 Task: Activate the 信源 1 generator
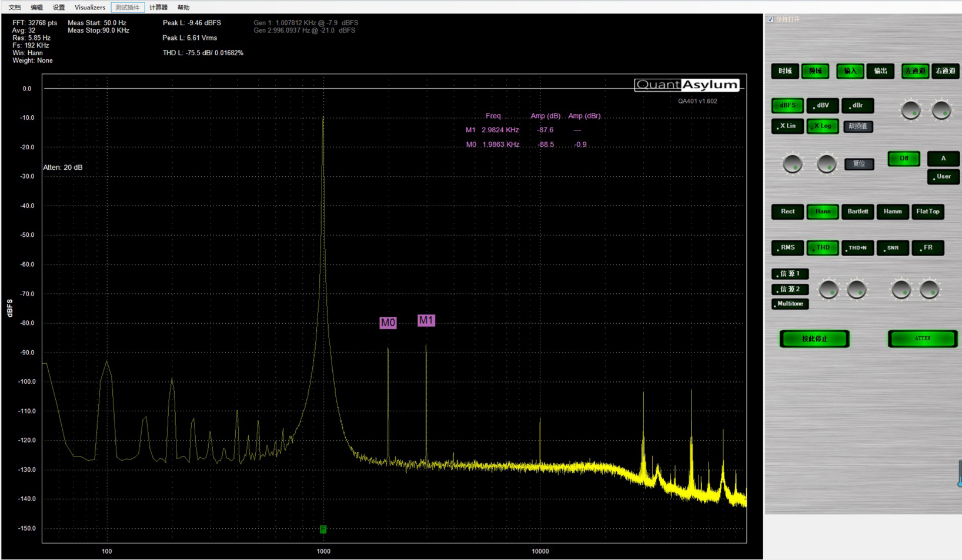click(790, 274)
